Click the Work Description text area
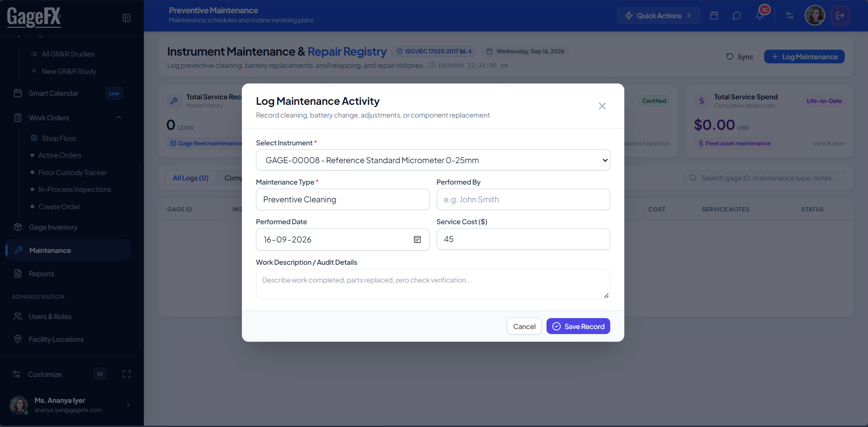This screenshot has height=427, width=868. [433, 284]
